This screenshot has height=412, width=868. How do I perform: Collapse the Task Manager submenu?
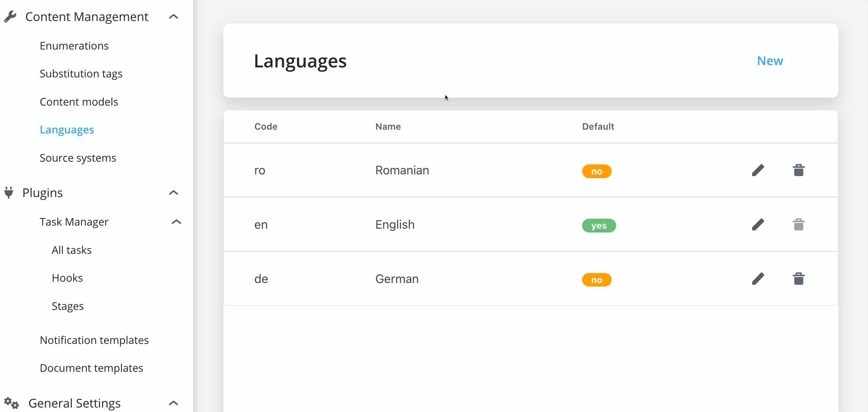tap(176, 222)
